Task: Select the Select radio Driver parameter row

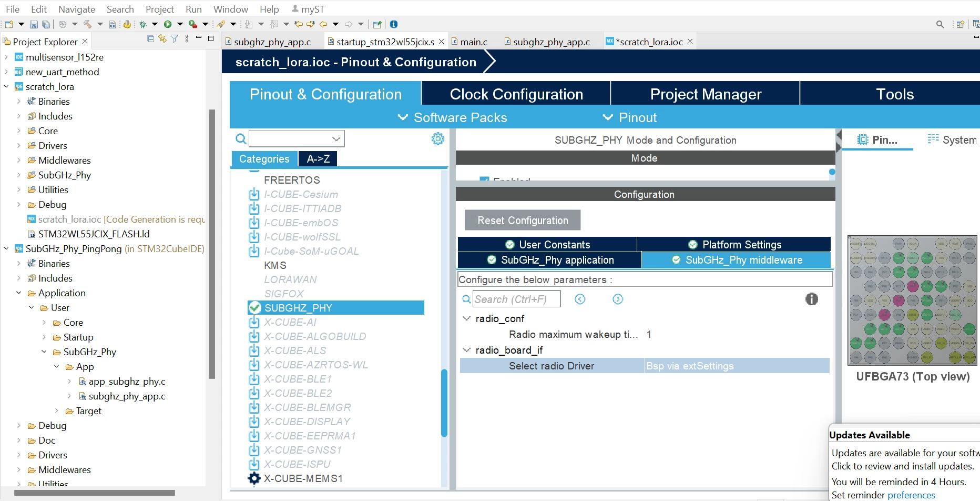Action: [x=645, y=366]
